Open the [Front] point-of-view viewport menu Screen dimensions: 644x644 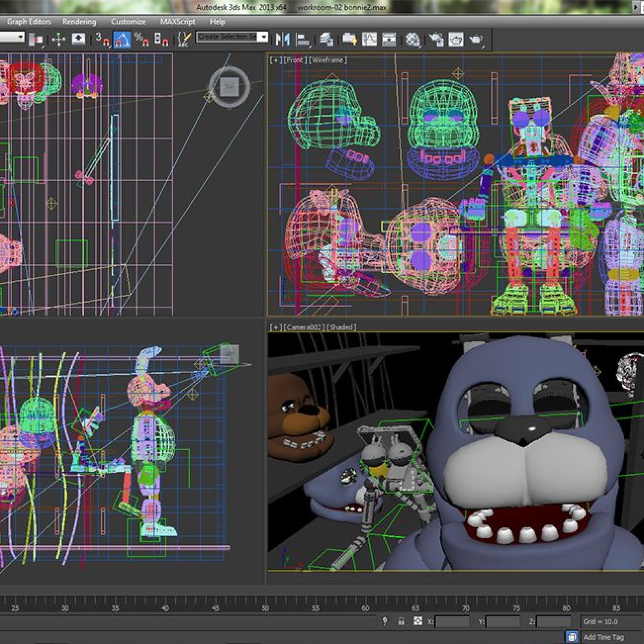(x=295, y=60)
